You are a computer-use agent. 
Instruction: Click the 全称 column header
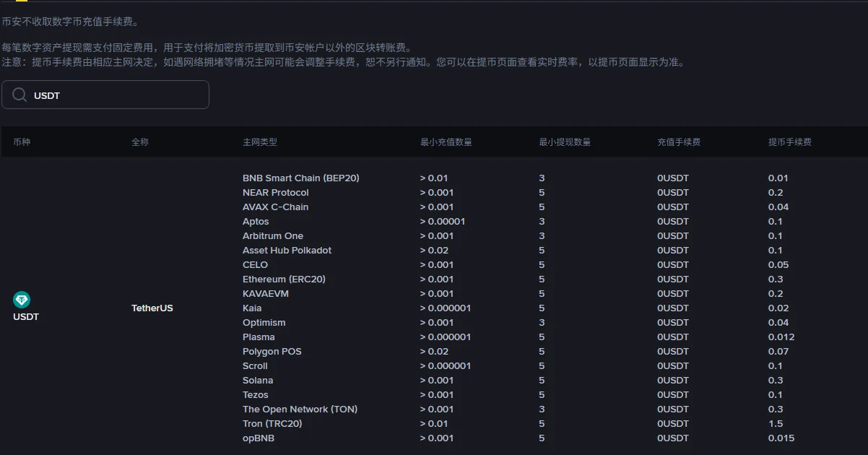point(140,142)
